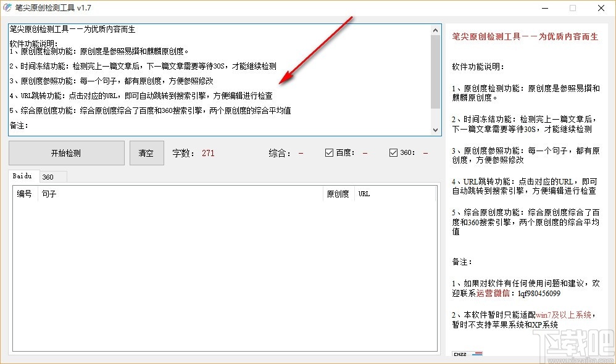This screenshot has height=364, width=616.
Task: Click the line '3、原创度参照功能' in the text box
Action: [x=112, y=81]
